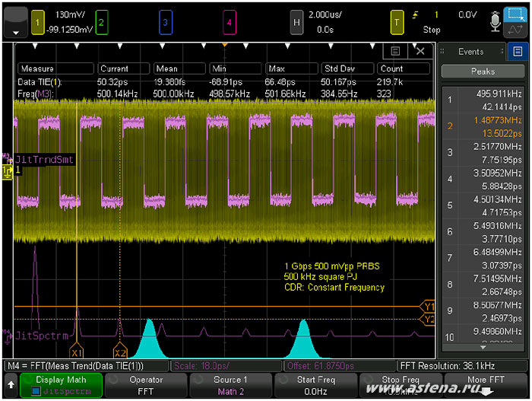
Task: Select the X1 cursor marker
Action: coord(77,352)
